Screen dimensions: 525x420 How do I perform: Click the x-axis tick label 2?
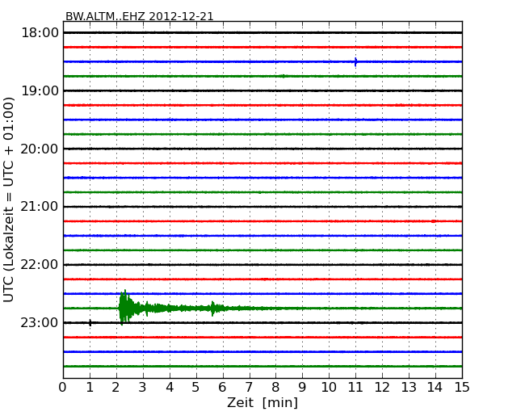(116, 388)
